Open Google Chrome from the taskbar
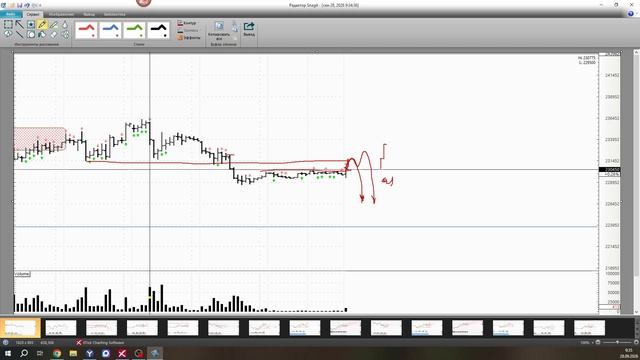640x360 pixels. pos(57,353)
